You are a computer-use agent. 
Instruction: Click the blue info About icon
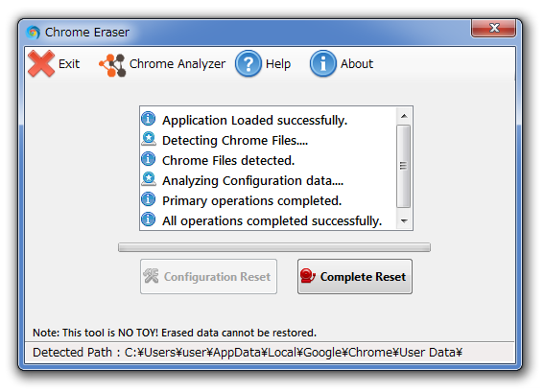323,63
